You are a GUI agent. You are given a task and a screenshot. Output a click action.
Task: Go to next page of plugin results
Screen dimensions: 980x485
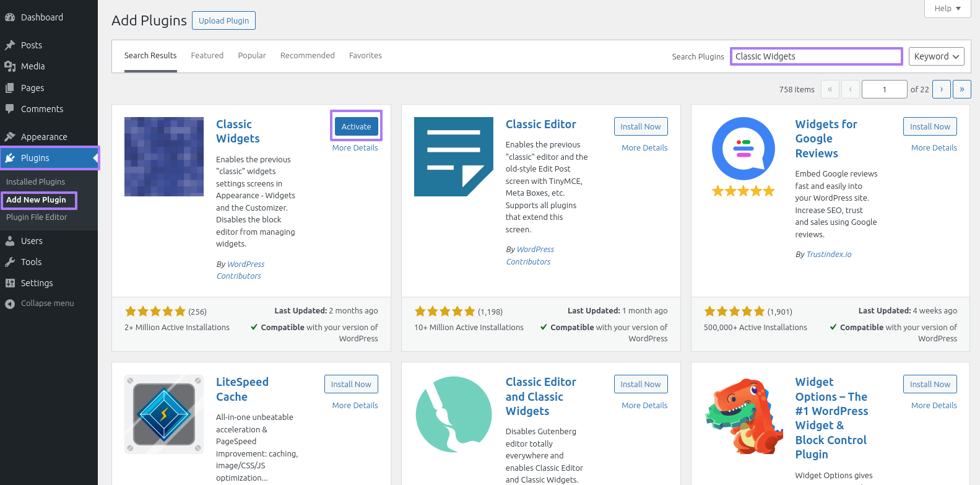[x=941, y=89]
